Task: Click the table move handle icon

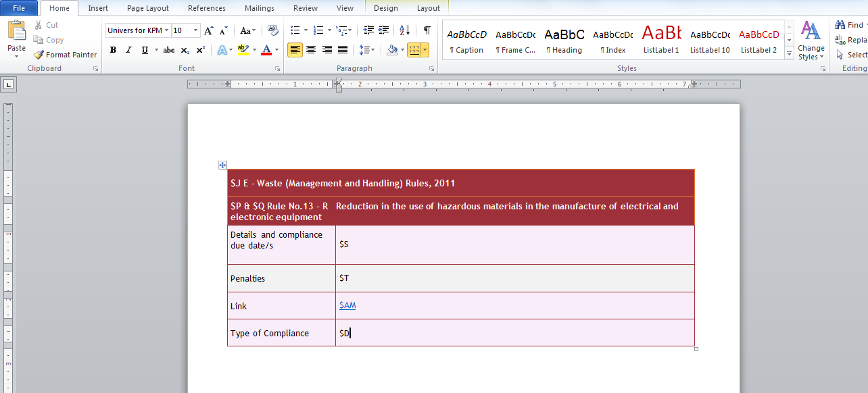Action: pos(222,165)
